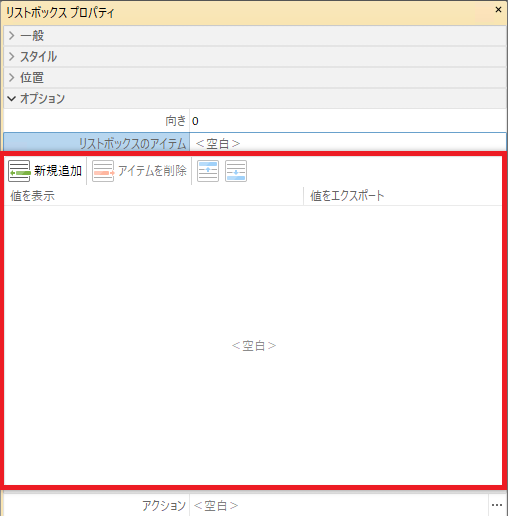
Task: Close the リストボックス プロパティ panel
Action: coord(498,10)
